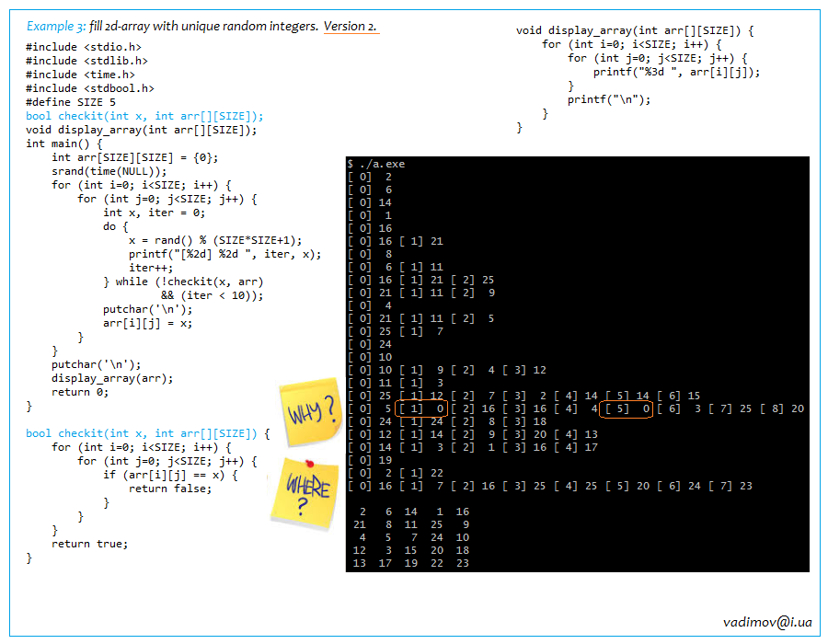
Task: Click the terminal line ending with '[ 7] 23'
Action: [550, 486]
